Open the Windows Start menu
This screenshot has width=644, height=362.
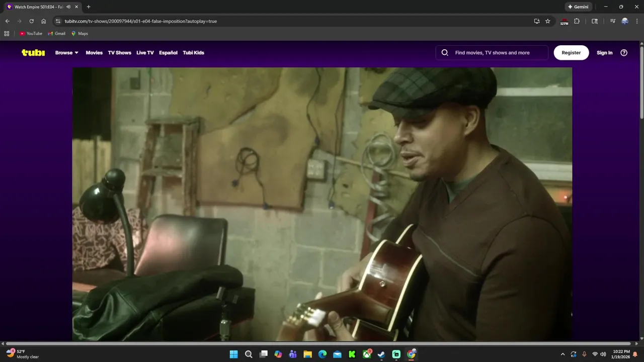click(x=233, y=354)
